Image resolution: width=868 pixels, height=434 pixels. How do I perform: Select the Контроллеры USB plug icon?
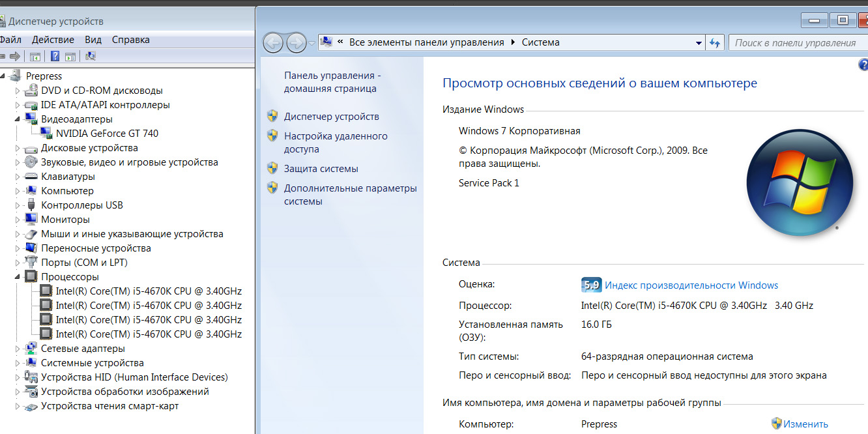(x=31, y=205)
